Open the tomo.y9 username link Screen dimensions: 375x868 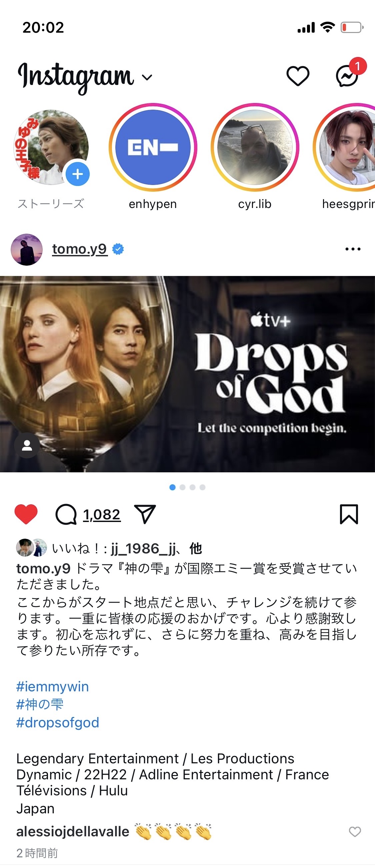point(80,249)
